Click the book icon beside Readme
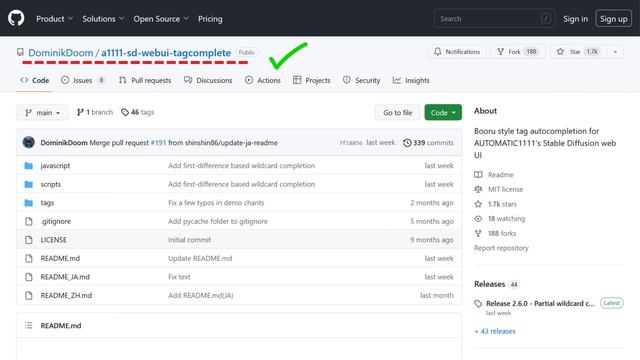The image size is (640, 360). (478, 175)
